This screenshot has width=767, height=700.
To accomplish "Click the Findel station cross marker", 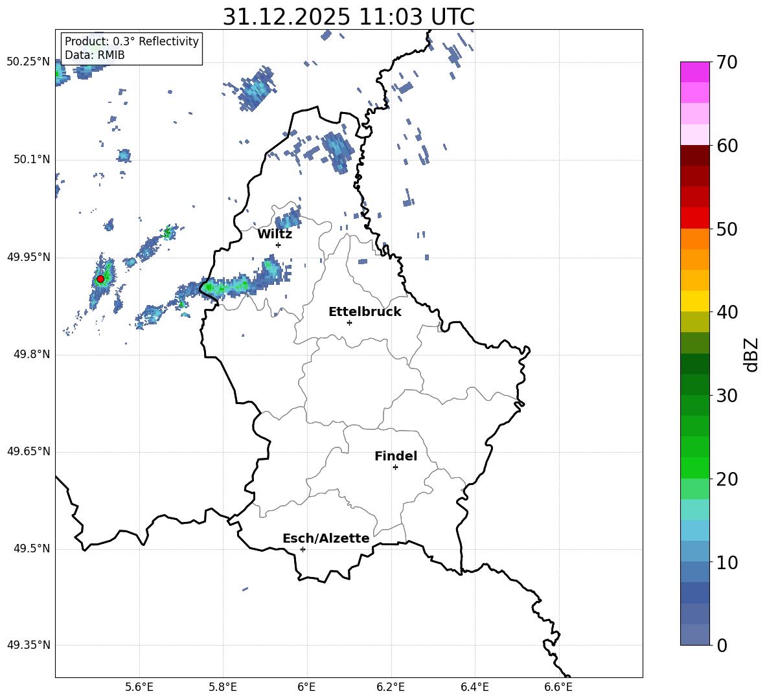I will coord(395,468).
